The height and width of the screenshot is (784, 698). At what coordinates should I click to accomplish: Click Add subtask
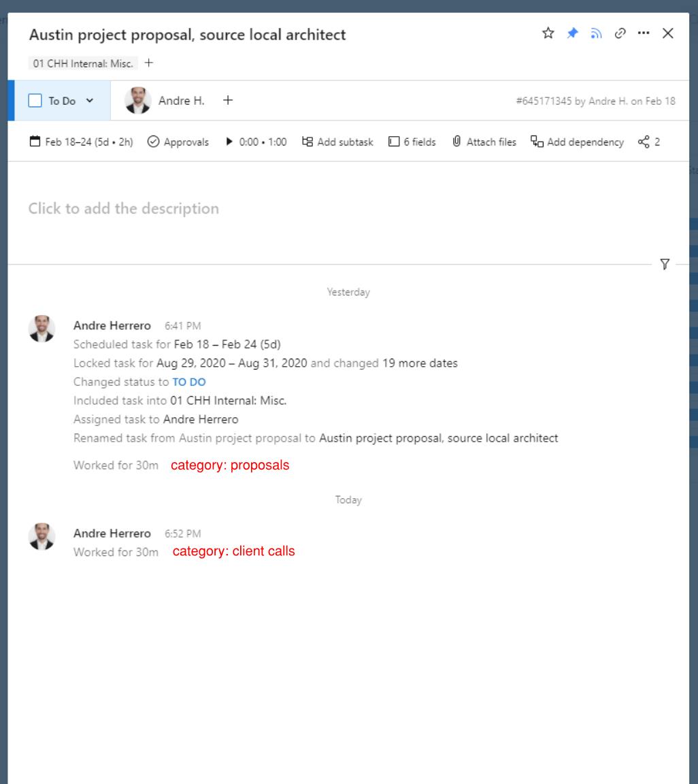[x=337, y=142]
